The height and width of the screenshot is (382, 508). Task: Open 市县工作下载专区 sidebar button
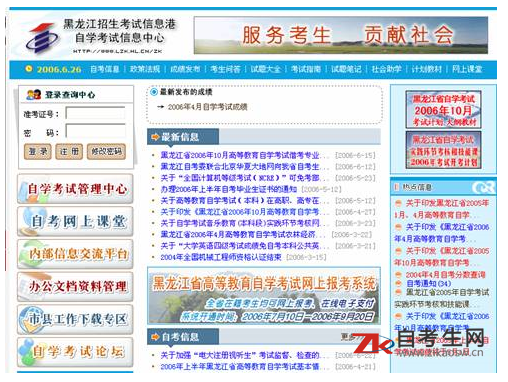click(x=75, y=319)
